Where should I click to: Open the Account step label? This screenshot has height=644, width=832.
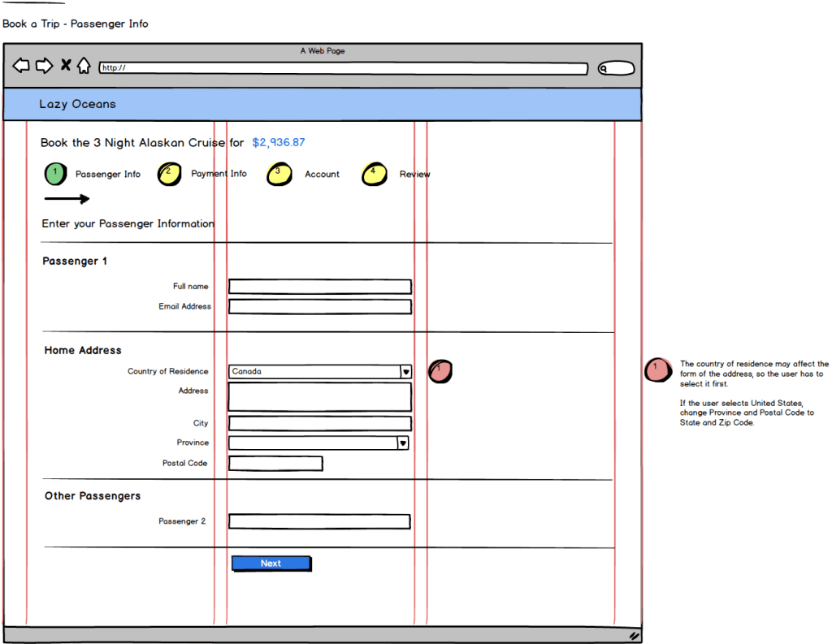point(322,175)
